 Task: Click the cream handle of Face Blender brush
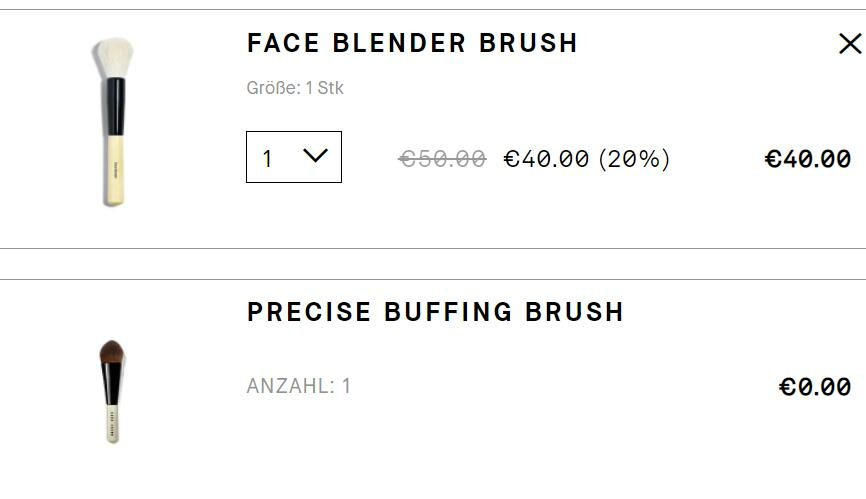click(115, 170)
